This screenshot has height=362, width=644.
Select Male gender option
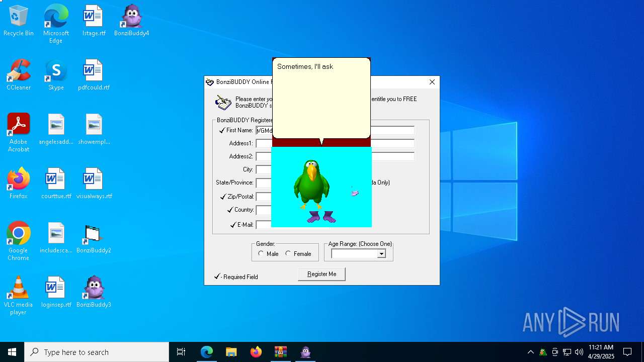pos(268,254)
